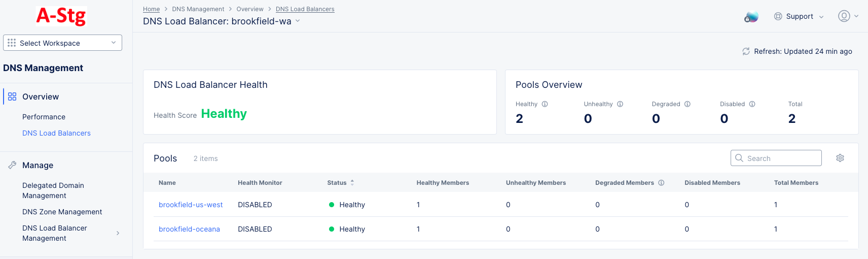Click info icon beside Disabled pools
The height and width of the screenshot is (259, 868).
[752, 104]
